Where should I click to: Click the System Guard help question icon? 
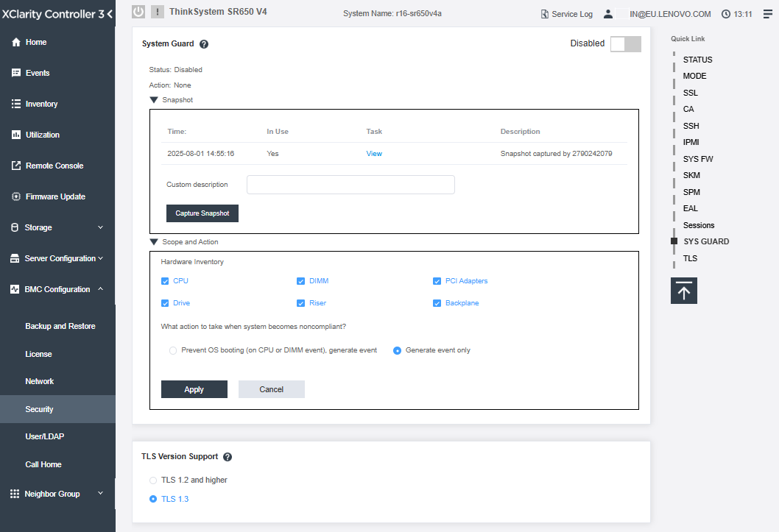click(x=204, y=44)
